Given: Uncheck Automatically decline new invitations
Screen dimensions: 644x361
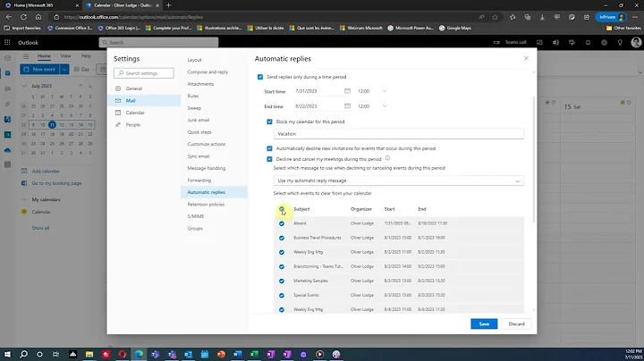Looking at the screenshot, I should (x=269, y=148).
